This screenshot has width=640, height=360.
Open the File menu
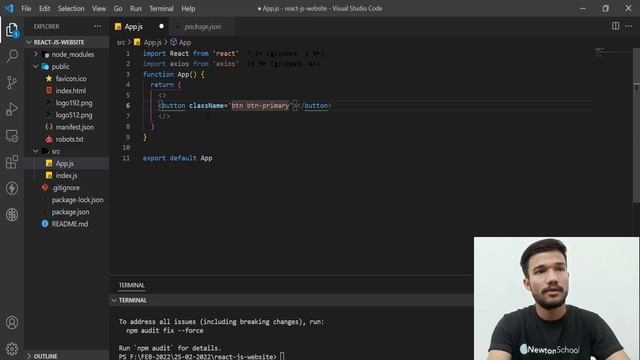26,8
